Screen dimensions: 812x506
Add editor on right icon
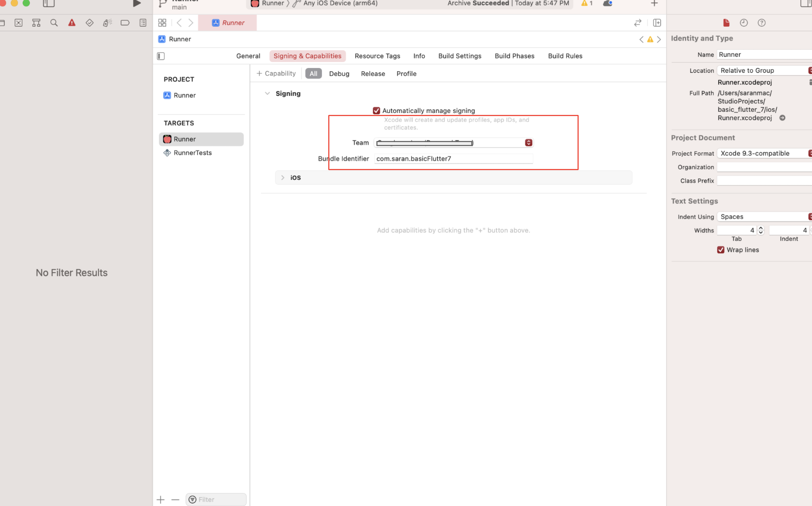(657, 23)
